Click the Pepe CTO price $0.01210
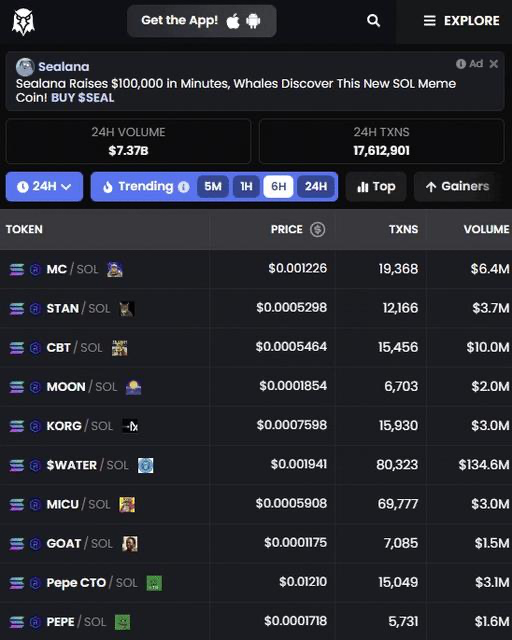This screenshot has height=640, width=512. [303, 582]
